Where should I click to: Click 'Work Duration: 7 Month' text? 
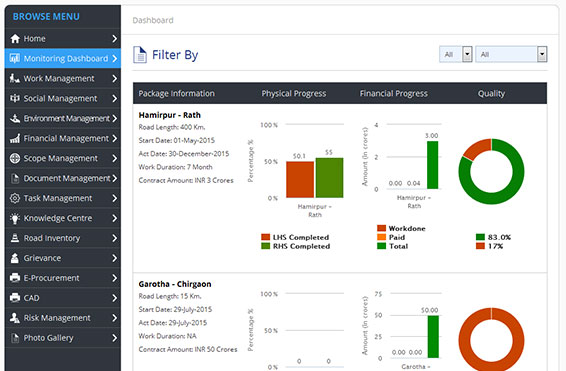175,167
